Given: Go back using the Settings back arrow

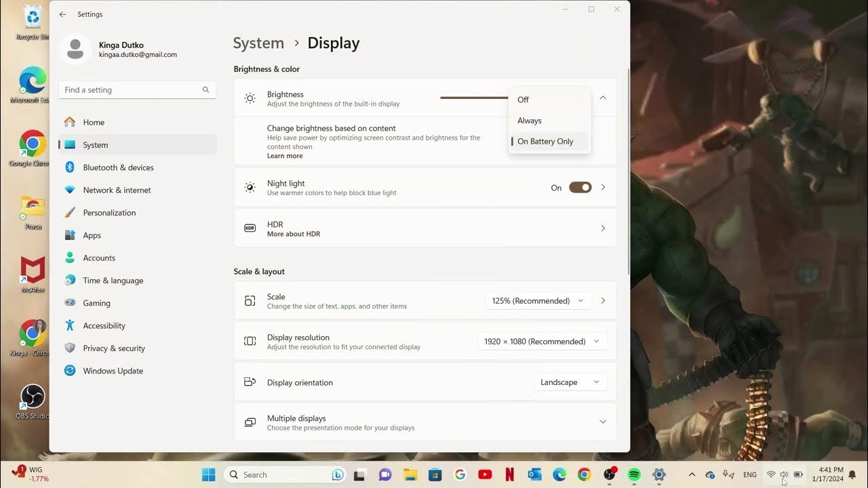Looking at the screenshot, I should click(x=62, y=14).
